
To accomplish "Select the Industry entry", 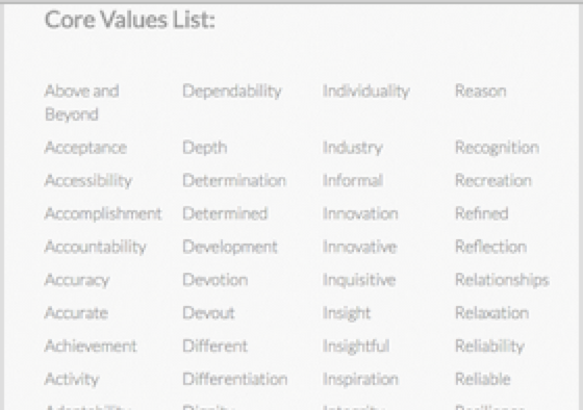I will pos(352,148).
